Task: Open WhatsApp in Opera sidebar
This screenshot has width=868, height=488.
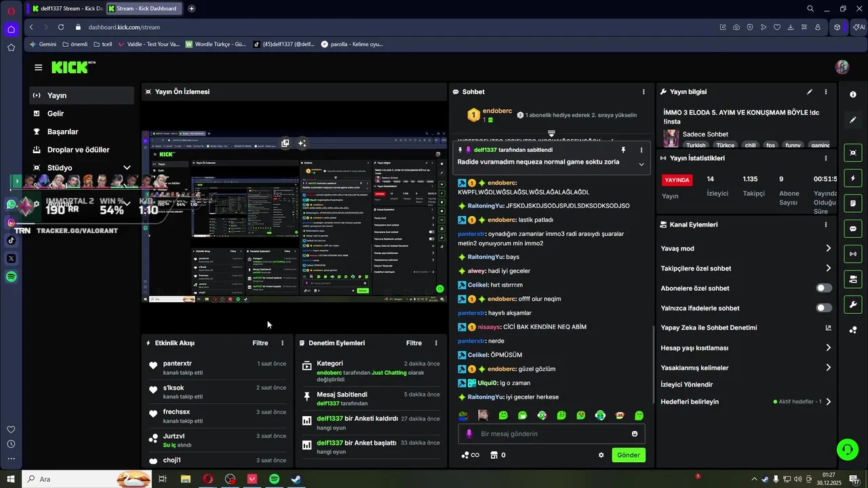Action: 11,204
